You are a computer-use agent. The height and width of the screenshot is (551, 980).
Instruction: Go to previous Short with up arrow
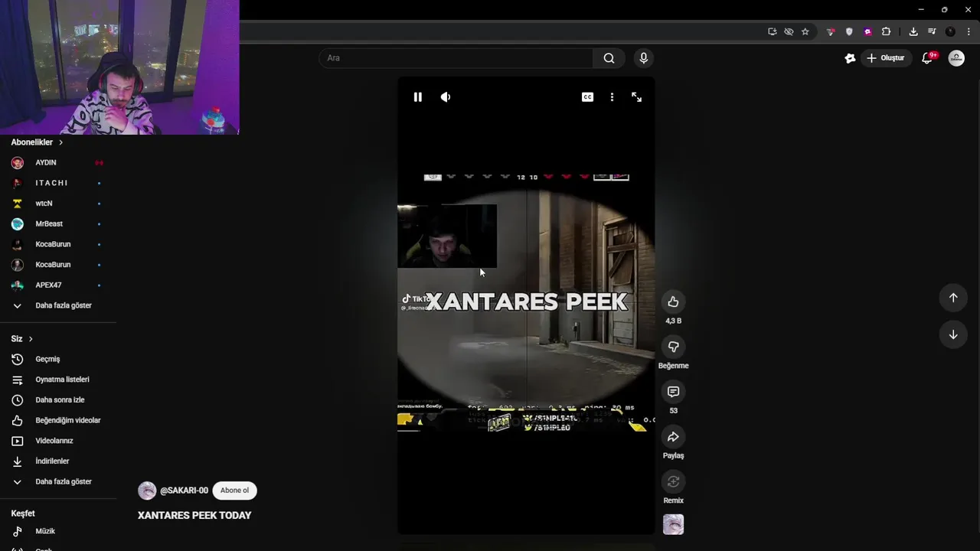pos(953,298)
